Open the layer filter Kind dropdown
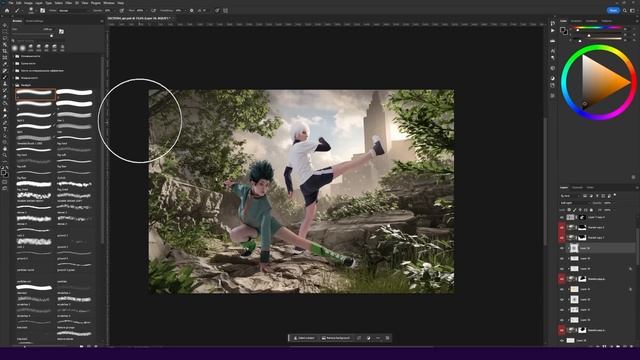Image resolution: width=640 pixels, height=360 pixels. click(x=569, y=196)
